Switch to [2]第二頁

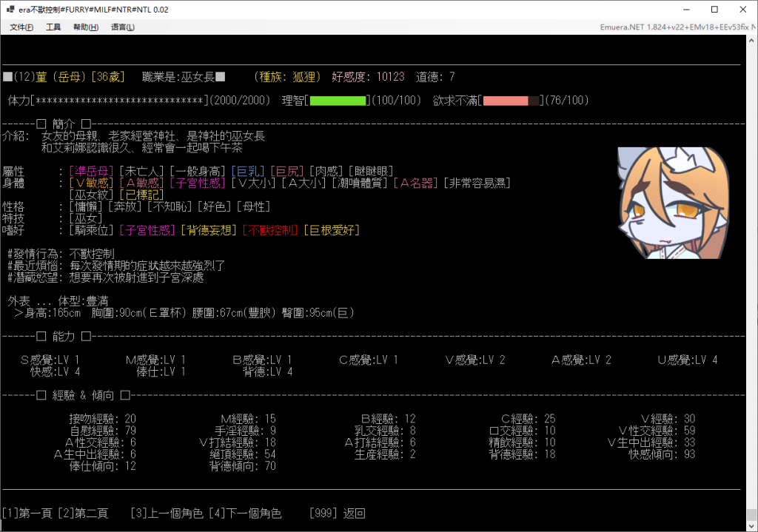pyautogui.click(x=83, y=514)
